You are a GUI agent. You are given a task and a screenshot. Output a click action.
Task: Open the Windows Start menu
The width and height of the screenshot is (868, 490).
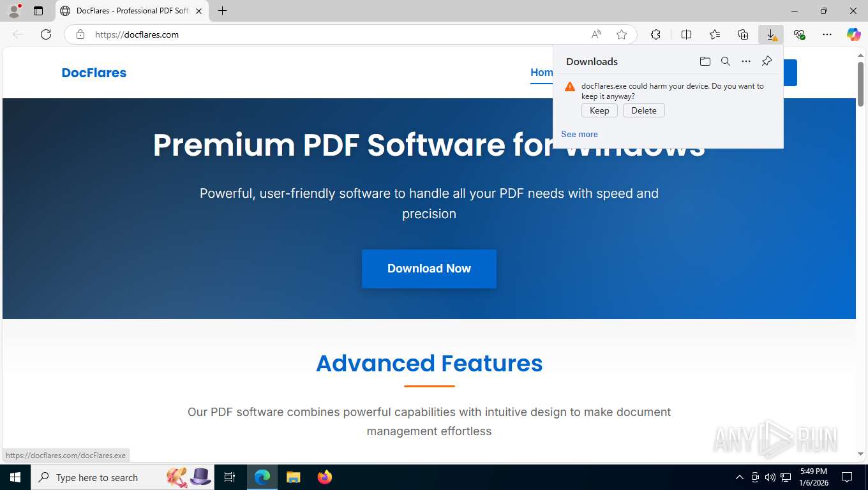point(15,477)
